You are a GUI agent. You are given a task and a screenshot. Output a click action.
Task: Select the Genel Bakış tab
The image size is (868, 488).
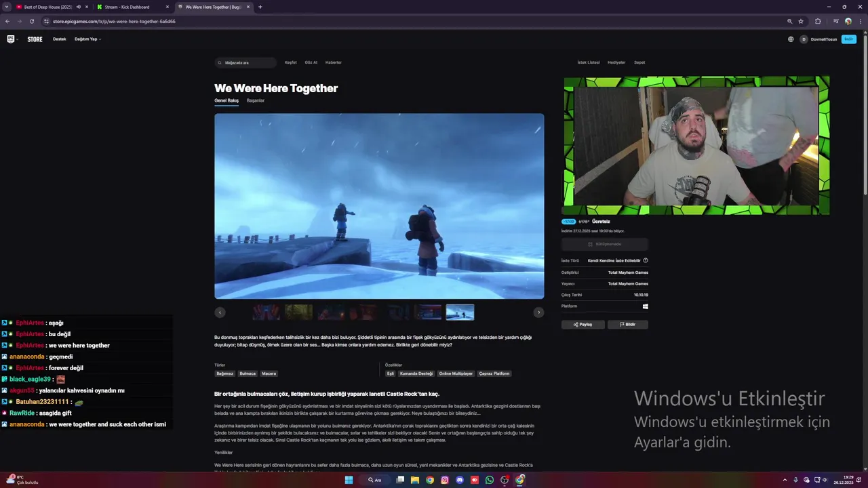226,100
